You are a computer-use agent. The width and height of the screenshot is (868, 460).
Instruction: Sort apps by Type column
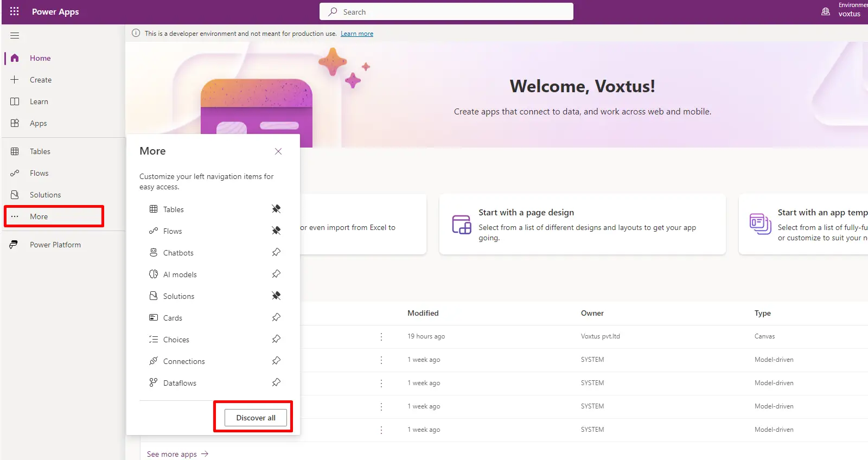click(x=762, y=313)
